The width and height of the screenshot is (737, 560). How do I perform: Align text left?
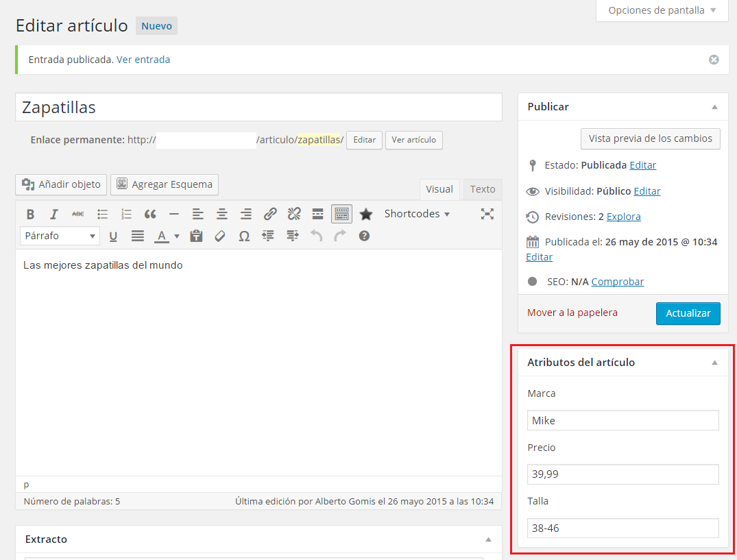click(x=198, y=215)
